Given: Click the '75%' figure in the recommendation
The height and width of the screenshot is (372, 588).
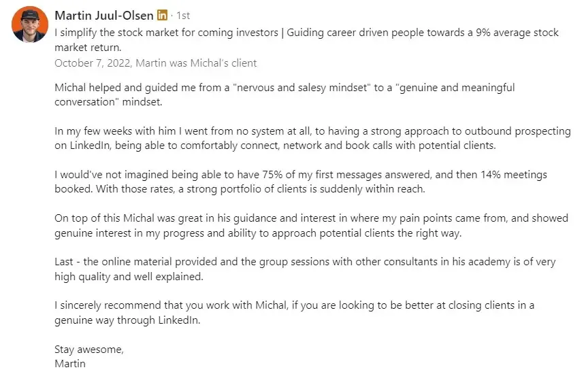Looking at the screenshot, I should (x=272, y=175).
